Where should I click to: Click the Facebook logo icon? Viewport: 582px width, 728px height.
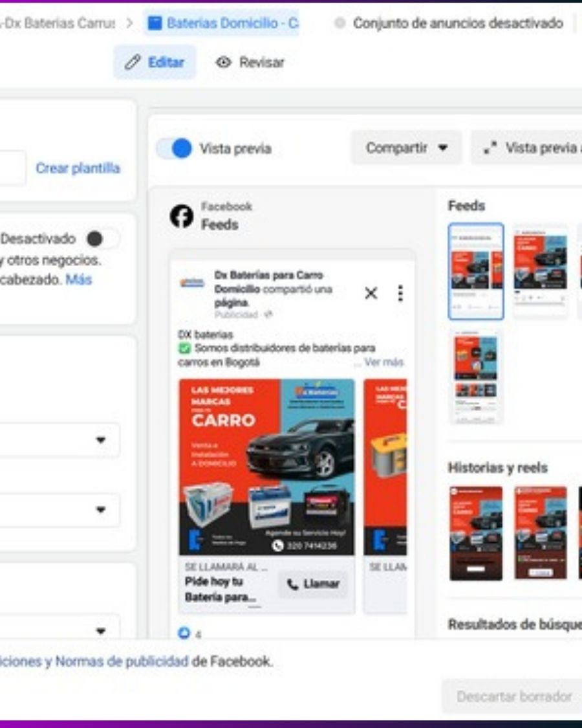pos(182,216)
